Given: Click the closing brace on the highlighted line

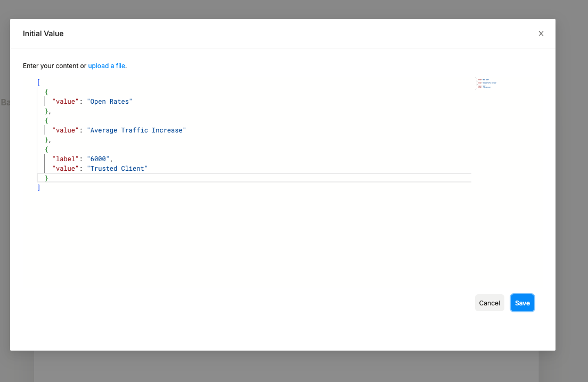Looking at the screenshot, I should point(47,178).
